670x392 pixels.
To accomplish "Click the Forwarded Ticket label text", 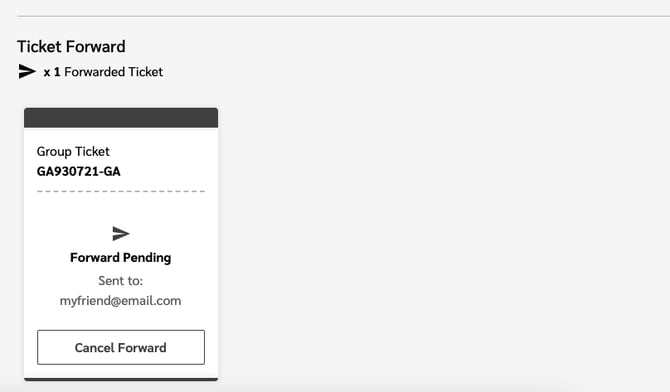I will 114,72.
